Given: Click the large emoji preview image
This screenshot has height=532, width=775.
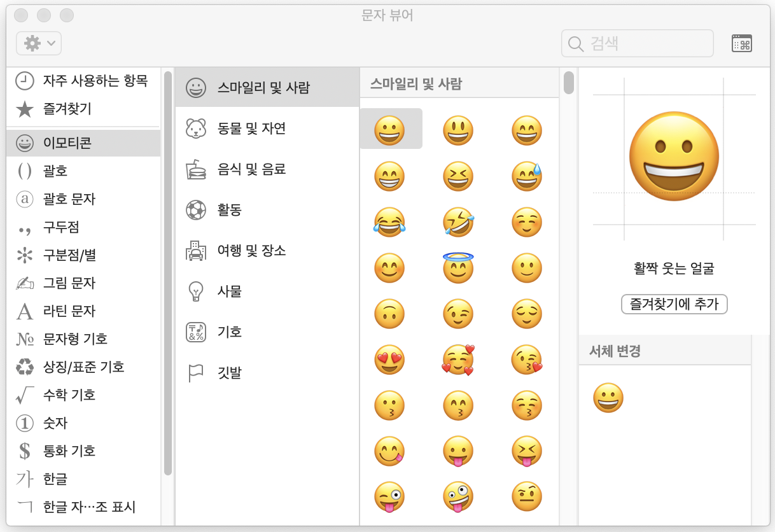Looking at the screenshot, I should tap(674, 157).
